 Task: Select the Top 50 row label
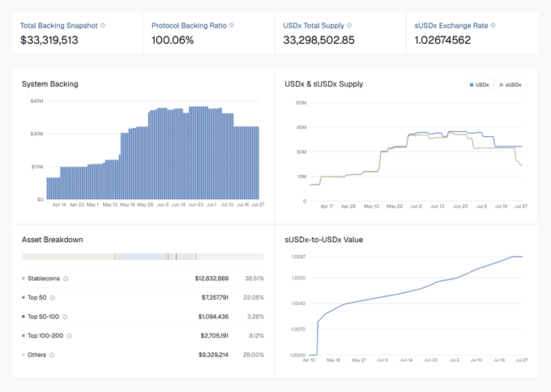[x=37, y=297]
